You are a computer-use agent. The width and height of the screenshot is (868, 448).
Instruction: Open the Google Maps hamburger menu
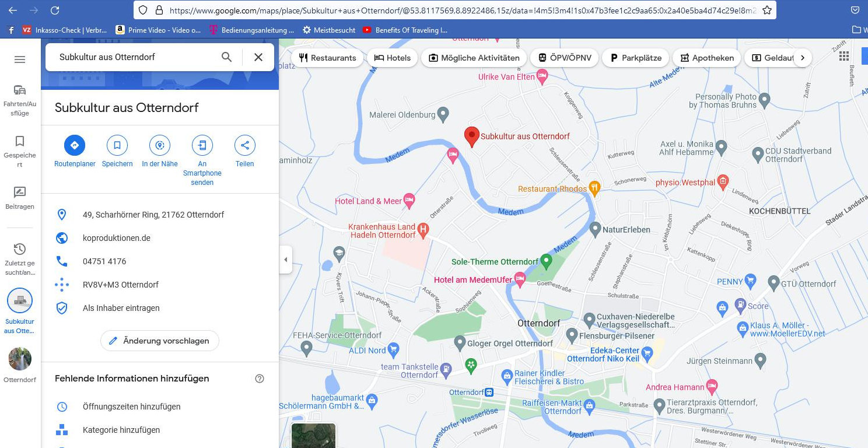[20, 60]
